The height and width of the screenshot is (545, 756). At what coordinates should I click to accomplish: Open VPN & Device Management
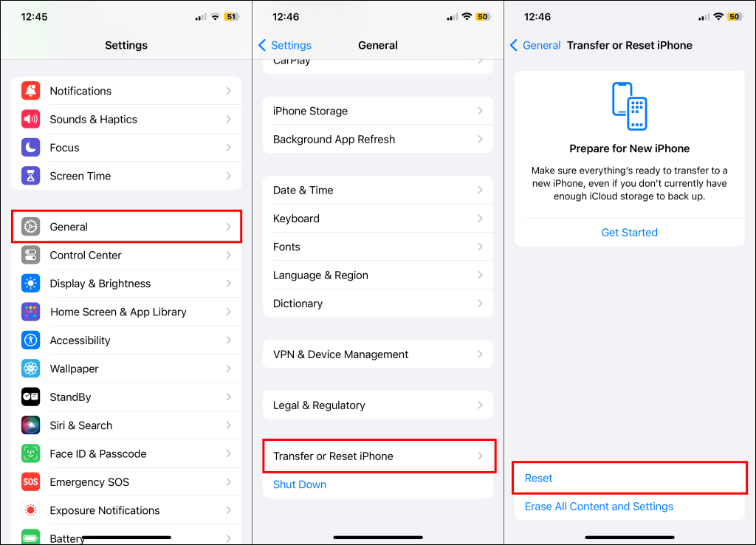[378, 354]
